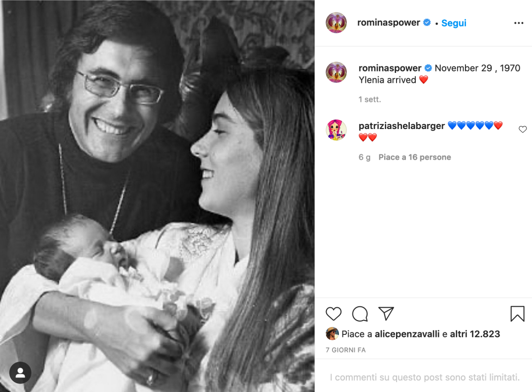Open rominaspower profile picture in header

336,23
